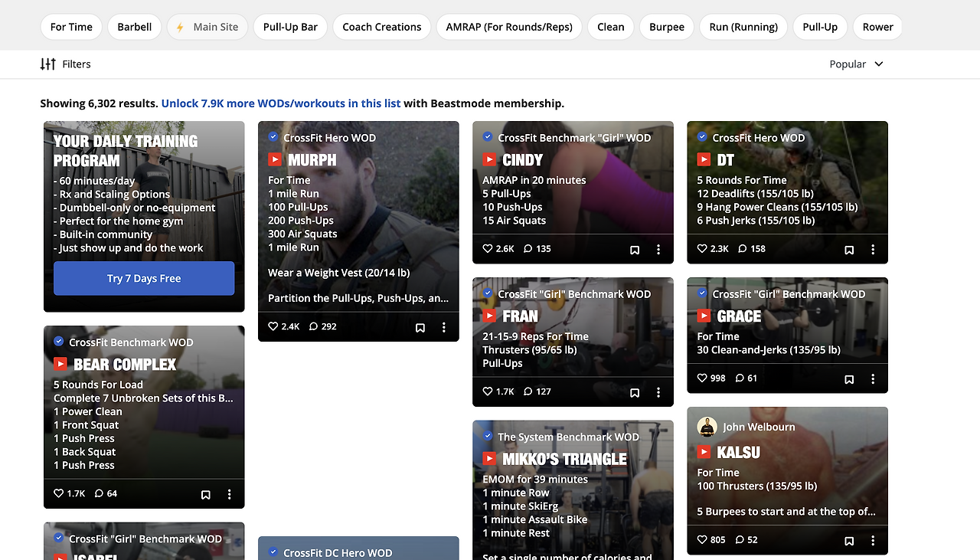Open the DT workout title
The height and width of the screenshot is (560, 980).
tap(725, 160)
